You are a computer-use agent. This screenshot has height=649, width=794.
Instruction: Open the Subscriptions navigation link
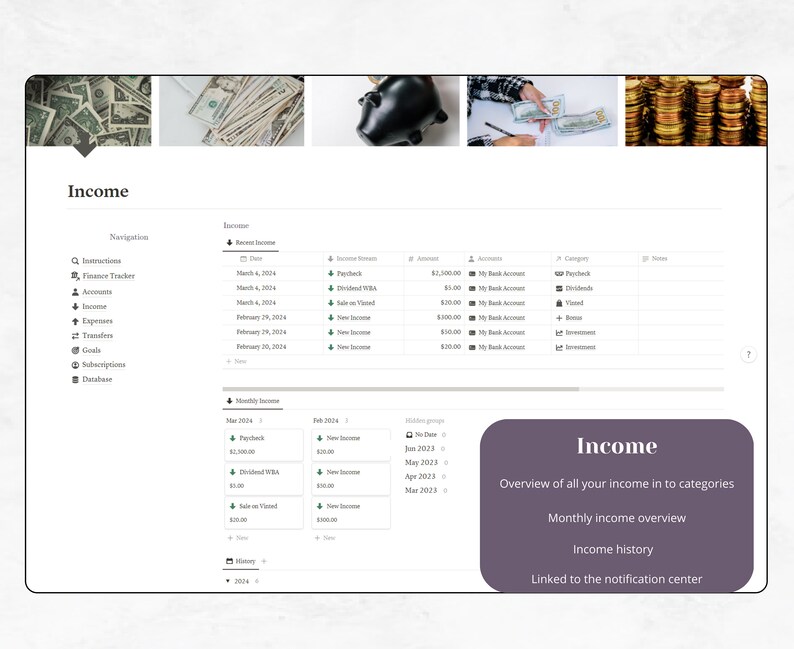coord(103,365)
